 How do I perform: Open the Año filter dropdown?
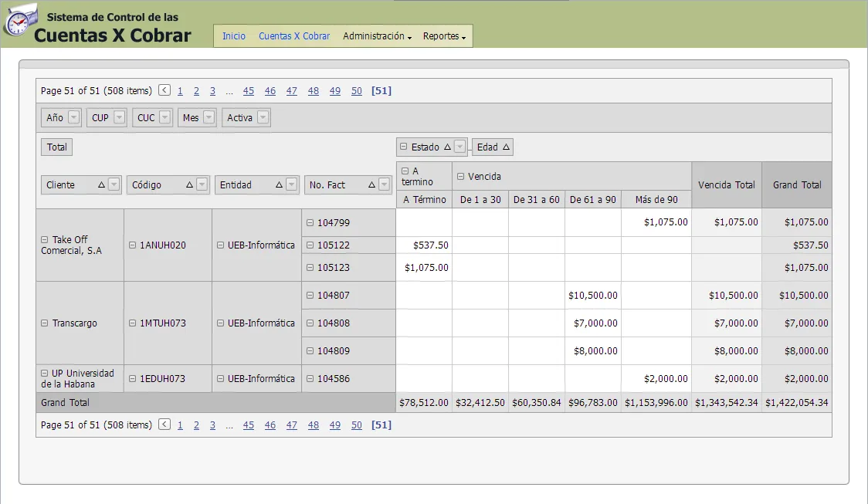pyautogui.click(x=72, y=117)
